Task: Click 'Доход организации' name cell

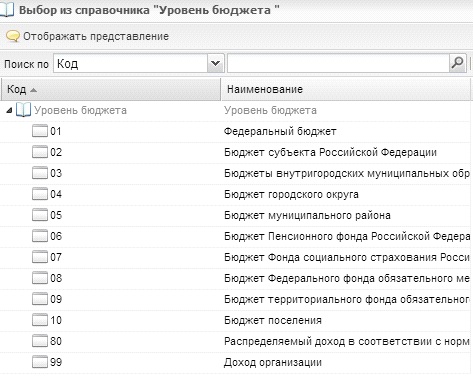Action: [x=273, y=362]
